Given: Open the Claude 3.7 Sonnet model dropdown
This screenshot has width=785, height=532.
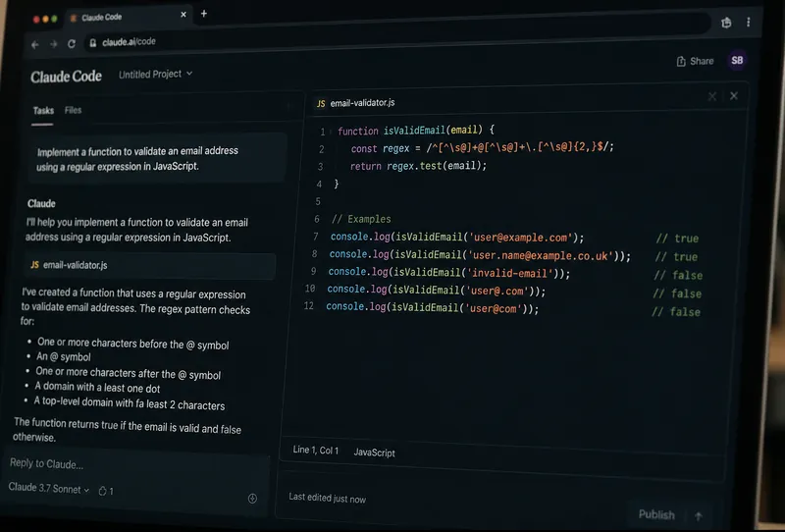Looking at the screenshot, I should click(48, 489).
